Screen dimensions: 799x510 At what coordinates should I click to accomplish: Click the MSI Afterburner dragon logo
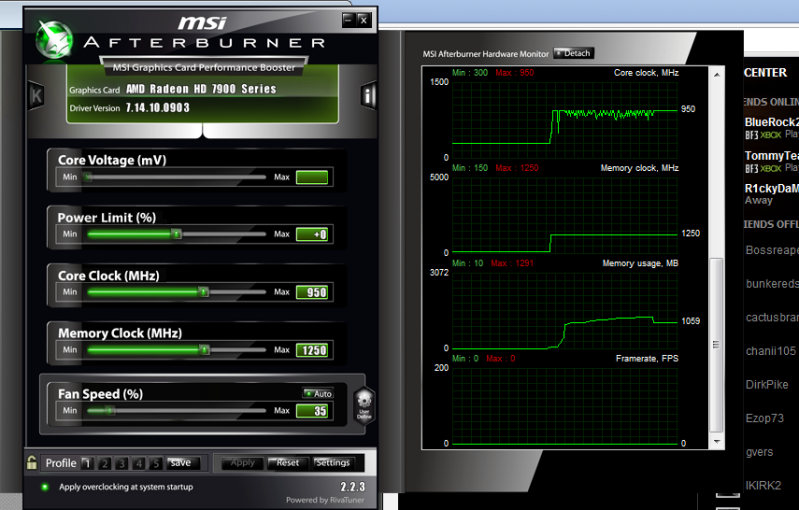pos(53,40)
